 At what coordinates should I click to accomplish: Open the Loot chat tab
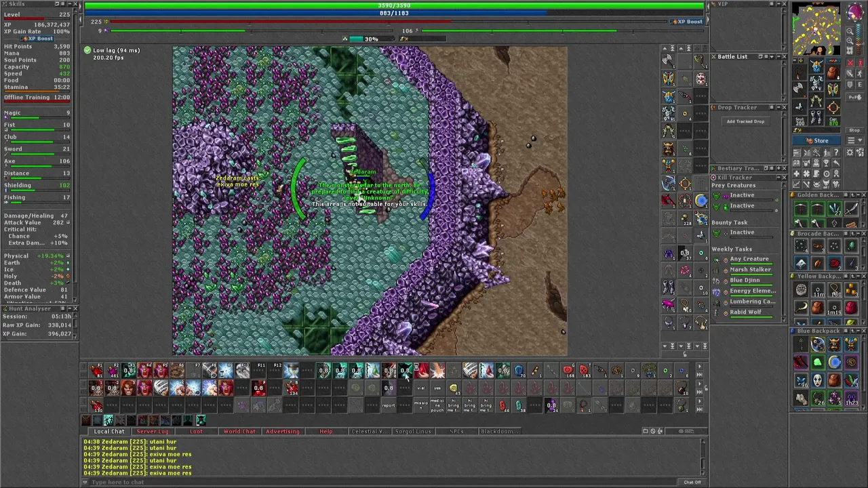click(196, 431)
